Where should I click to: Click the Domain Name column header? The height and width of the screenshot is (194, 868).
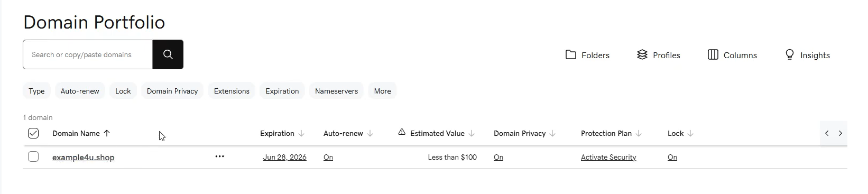tap(76, 133)
